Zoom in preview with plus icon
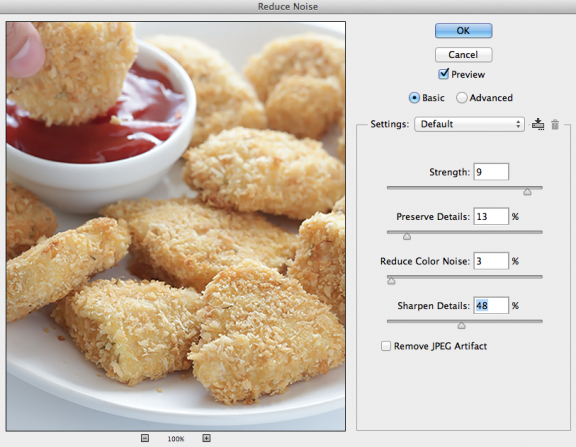The width and height of the screenshot is (576, 447). point(206,438)
